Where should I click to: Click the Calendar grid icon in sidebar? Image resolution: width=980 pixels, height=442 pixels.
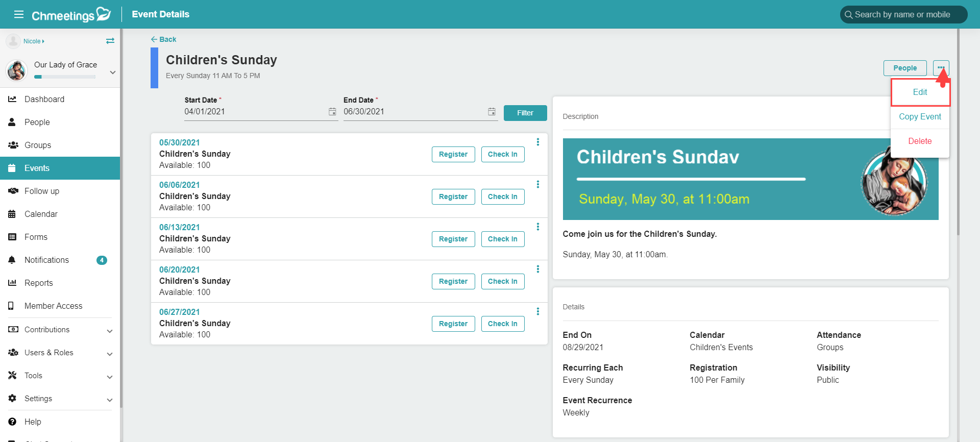coord(12,214)
